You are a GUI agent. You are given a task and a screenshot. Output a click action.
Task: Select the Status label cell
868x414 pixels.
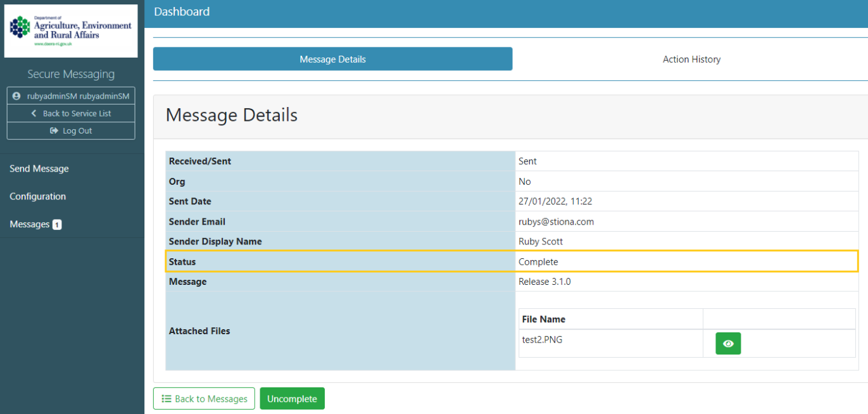click(x=341, y=261)
